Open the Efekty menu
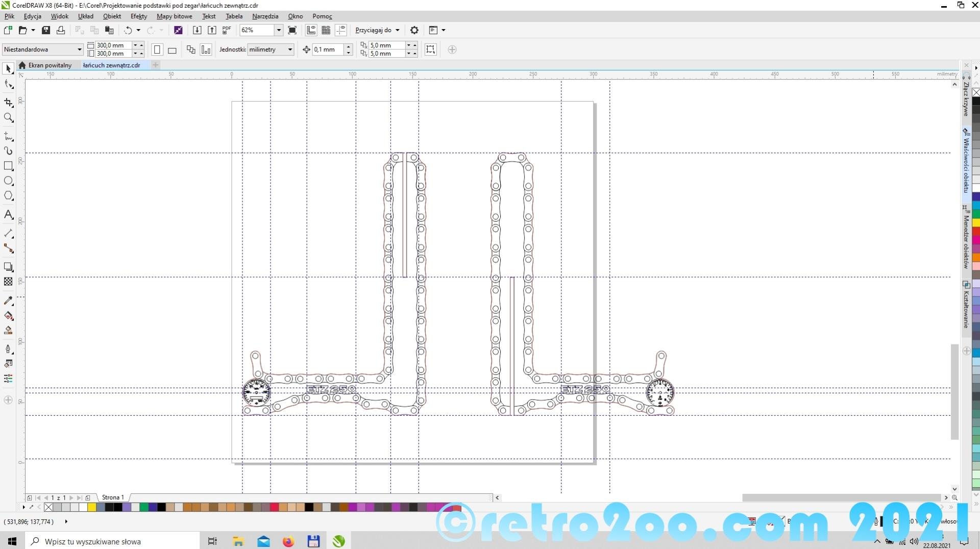Image resolution: width=980 pixels, height=549 pixels. [138, 16]
